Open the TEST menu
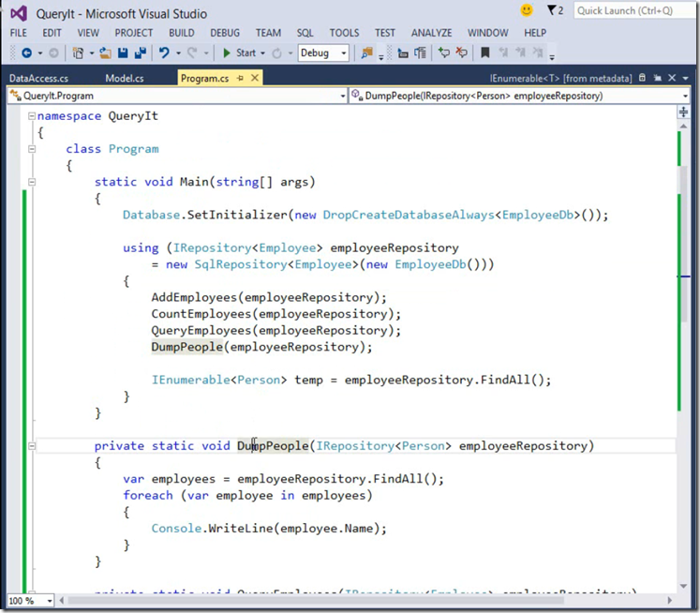The image size is (700, 613). [x=385, y=33]
